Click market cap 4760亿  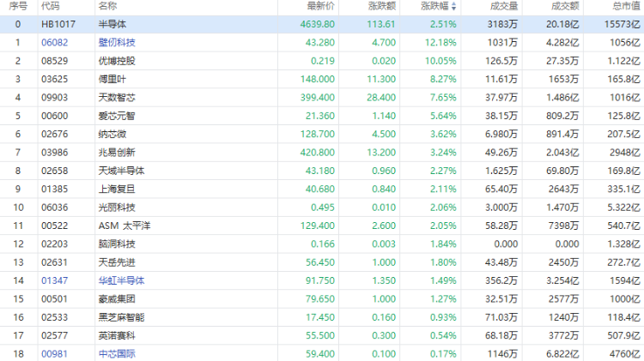click(625, 354)
